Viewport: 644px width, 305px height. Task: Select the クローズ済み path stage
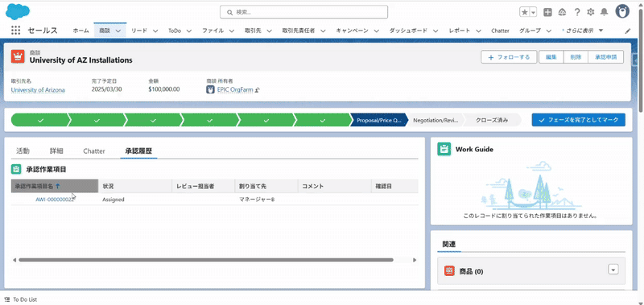pos(492,120)
